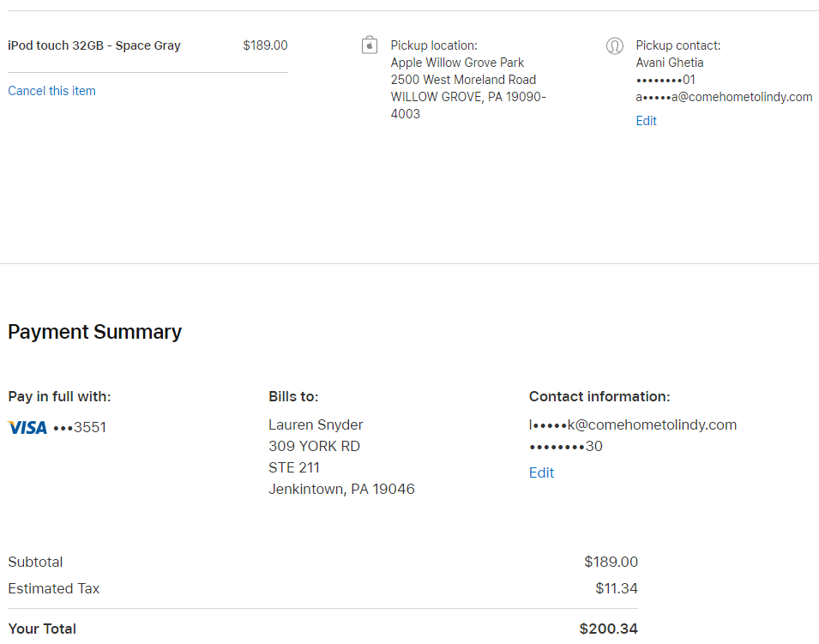Screen dimensions: 819x644
Task: Click the 2500 West Moreland Road address
Action: [463, 80]
